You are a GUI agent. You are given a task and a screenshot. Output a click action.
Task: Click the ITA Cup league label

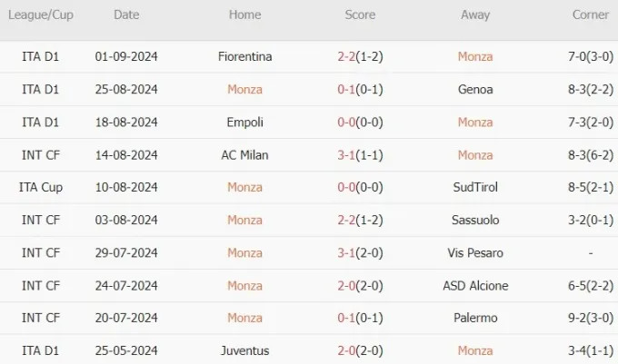[41, 187]
